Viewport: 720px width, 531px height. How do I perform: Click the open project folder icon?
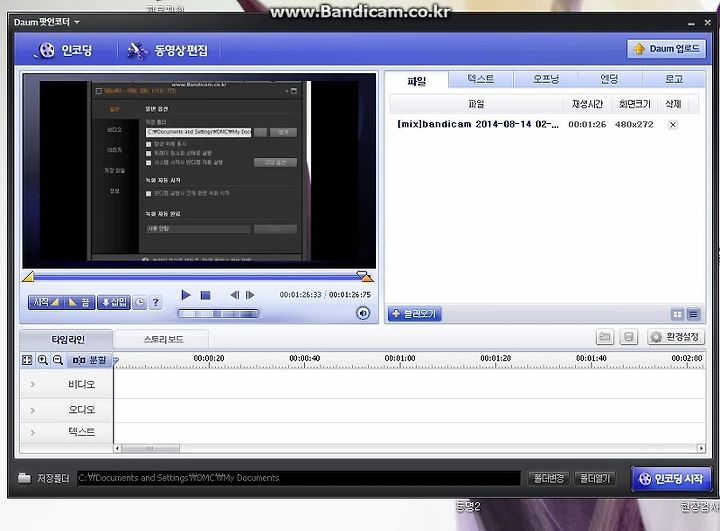pyautogui.click(x=605, y=337)
